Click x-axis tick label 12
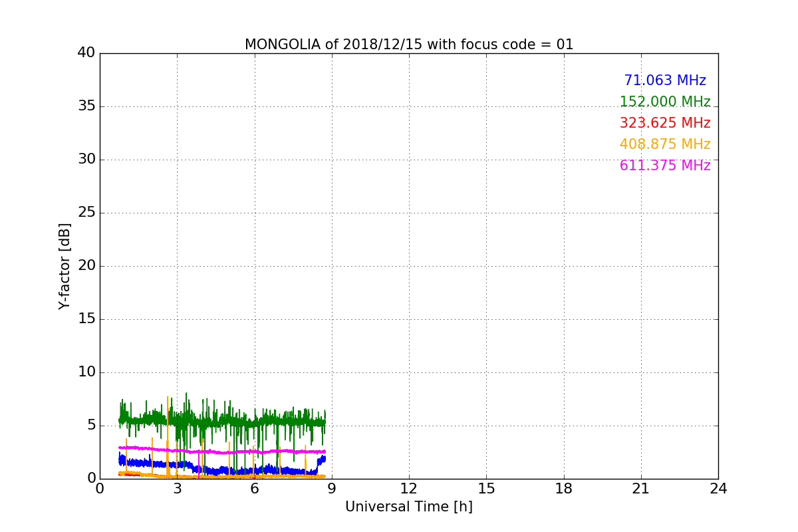798x532 pixels. coord(409,489)
